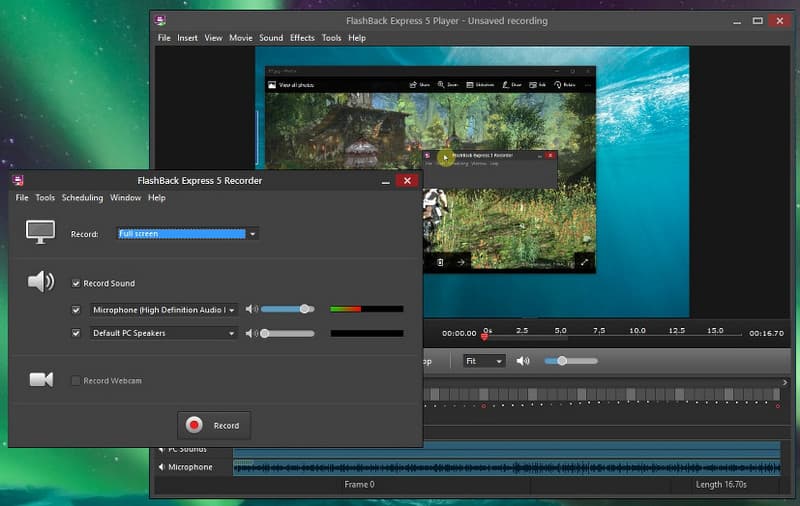Adjust the PC Speakers volume slider
Screen dimensions: 800x506
[288, 333]
